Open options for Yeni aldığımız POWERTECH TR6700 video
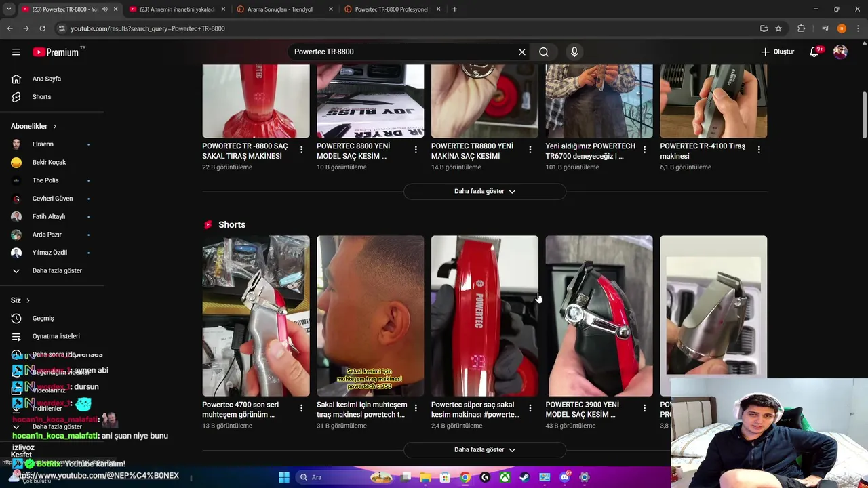 coord(644,149)
